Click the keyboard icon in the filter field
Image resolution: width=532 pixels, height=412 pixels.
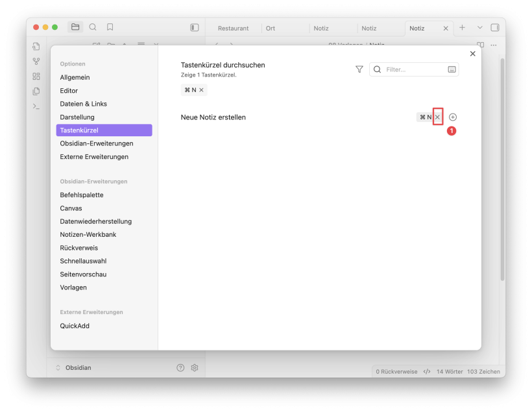(x=452, y=69)
